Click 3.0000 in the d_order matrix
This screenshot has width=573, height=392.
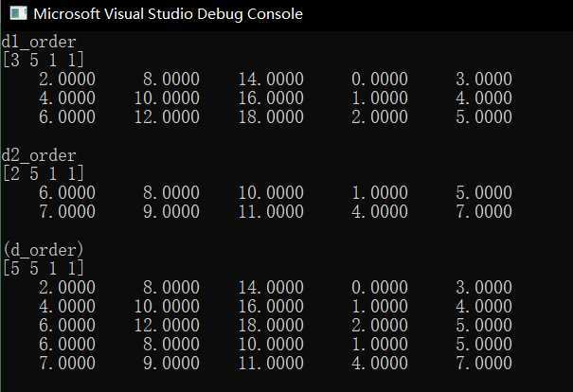pos(484,287)
